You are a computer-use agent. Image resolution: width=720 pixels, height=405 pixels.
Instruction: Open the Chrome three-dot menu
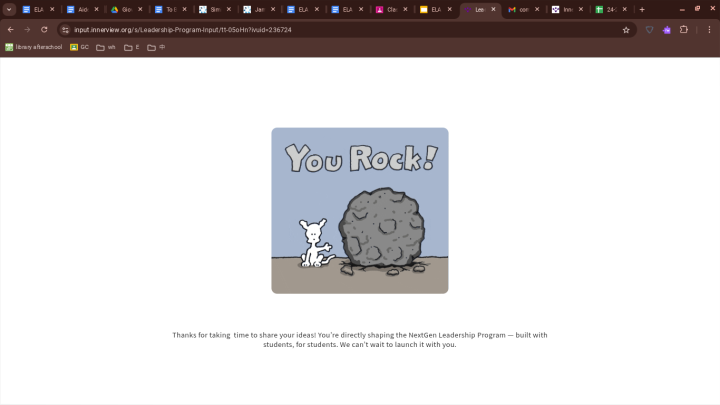(709, 30)
